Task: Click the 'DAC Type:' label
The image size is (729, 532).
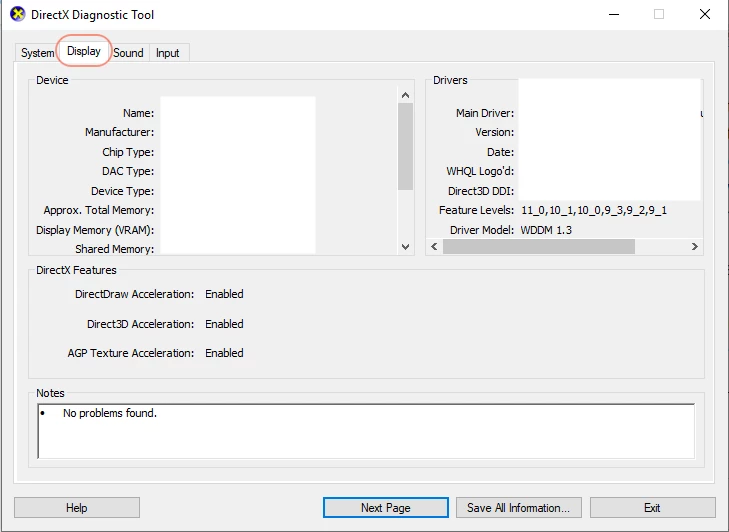Action: [x=128, y=171]
